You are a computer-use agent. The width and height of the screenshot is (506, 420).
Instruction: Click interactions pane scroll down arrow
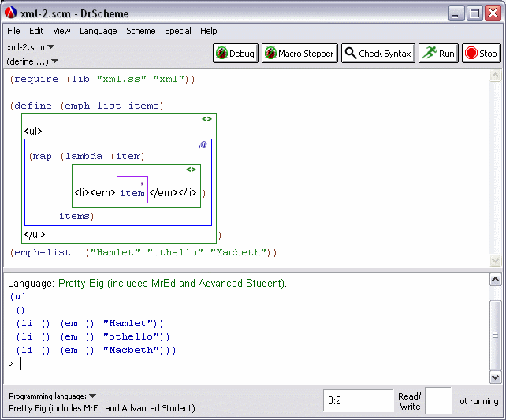pyautogui.click(x=495, y=377)
